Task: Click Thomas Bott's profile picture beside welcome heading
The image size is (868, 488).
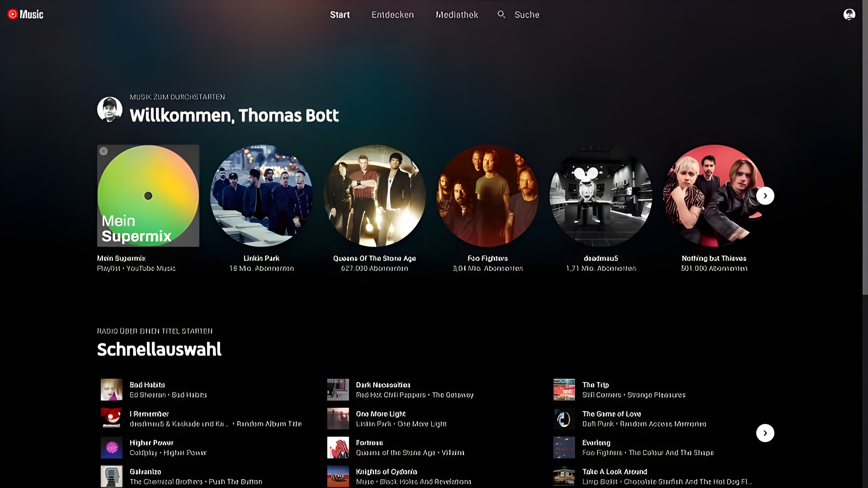Action: point(110,109)
